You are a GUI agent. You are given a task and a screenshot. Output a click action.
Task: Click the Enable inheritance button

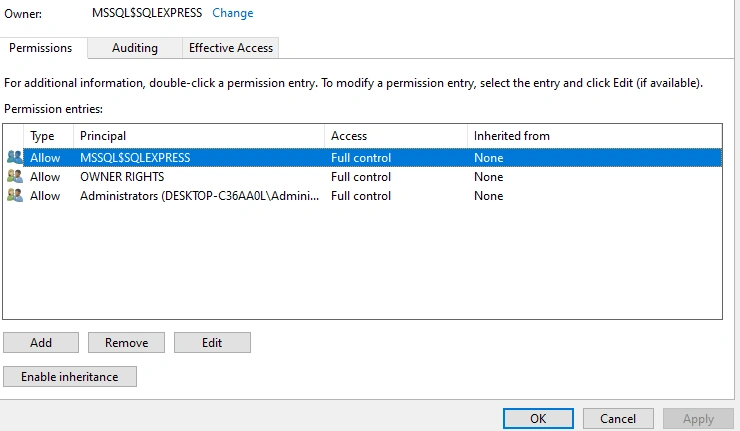point(70,376)
